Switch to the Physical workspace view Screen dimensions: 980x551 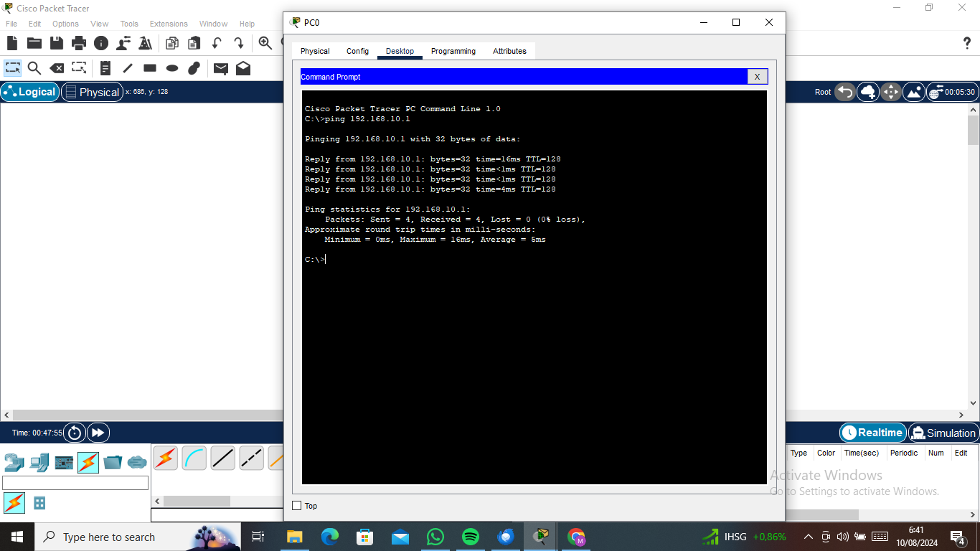(x=93, y=92)
